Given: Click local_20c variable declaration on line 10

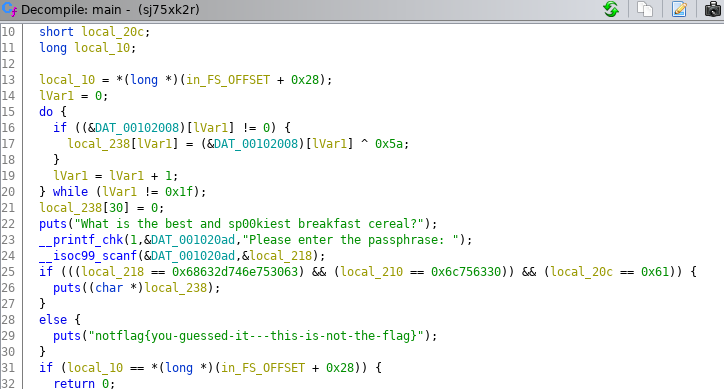Looking at the screenshot, I should click(x=113, y=32).
